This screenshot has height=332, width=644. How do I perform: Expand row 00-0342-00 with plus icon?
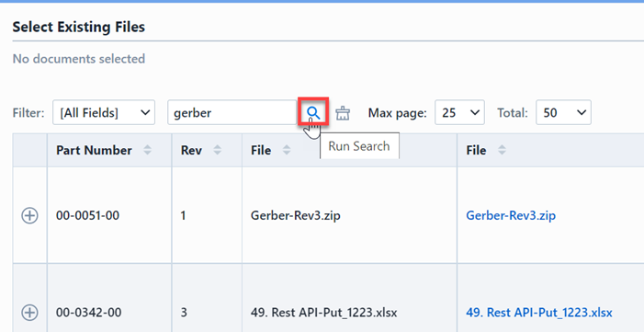pos(29,313)
